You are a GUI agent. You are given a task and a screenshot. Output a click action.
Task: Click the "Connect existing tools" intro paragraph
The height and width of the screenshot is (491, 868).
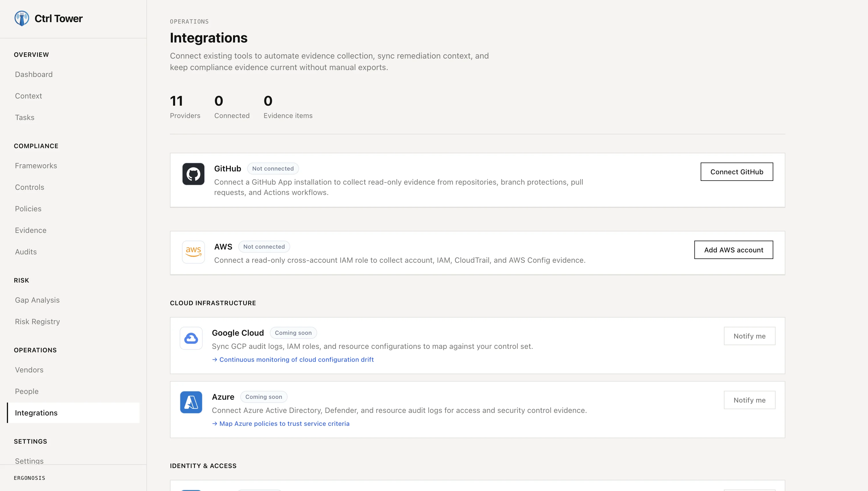(329, 62)
